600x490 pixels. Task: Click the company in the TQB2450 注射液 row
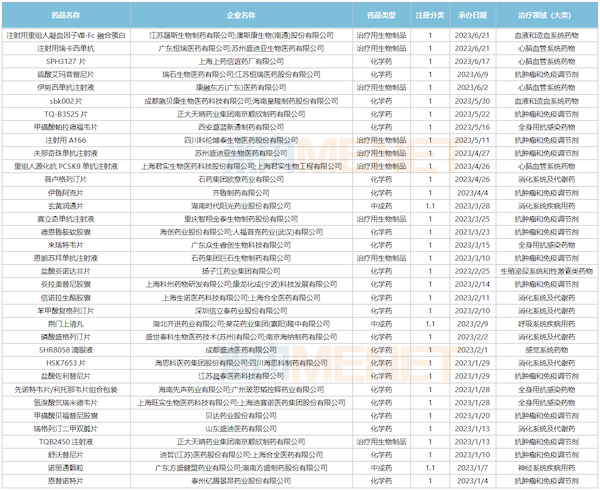241,442
